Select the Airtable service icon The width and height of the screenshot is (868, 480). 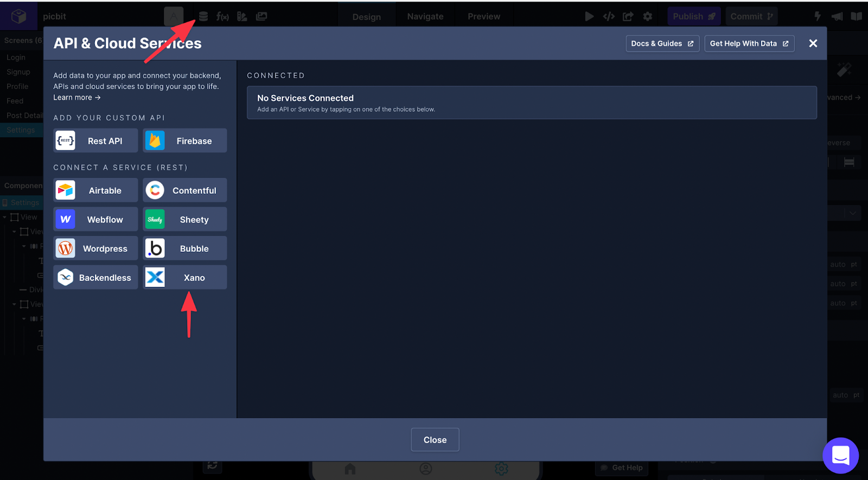point(66,190)
